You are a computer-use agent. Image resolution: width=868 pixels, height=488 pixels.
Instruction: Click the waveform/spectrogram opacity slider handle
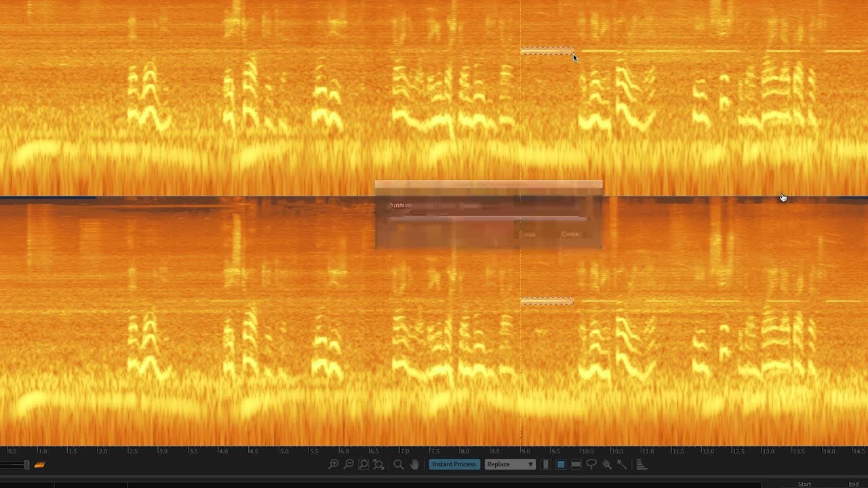pyautogui.click(x=26, y=464)
